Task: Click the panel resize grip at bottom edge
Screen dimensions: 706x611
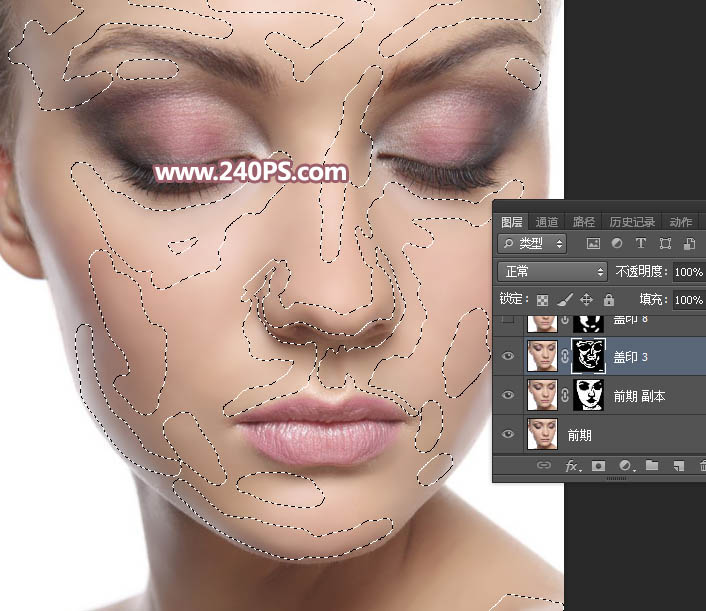Action: pos(616,478)
